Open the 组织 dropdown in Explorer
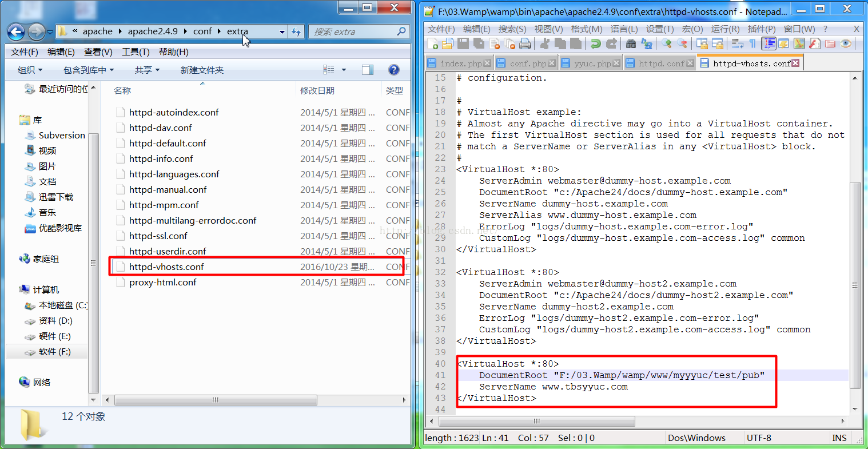868x449 pixels. 30,70
